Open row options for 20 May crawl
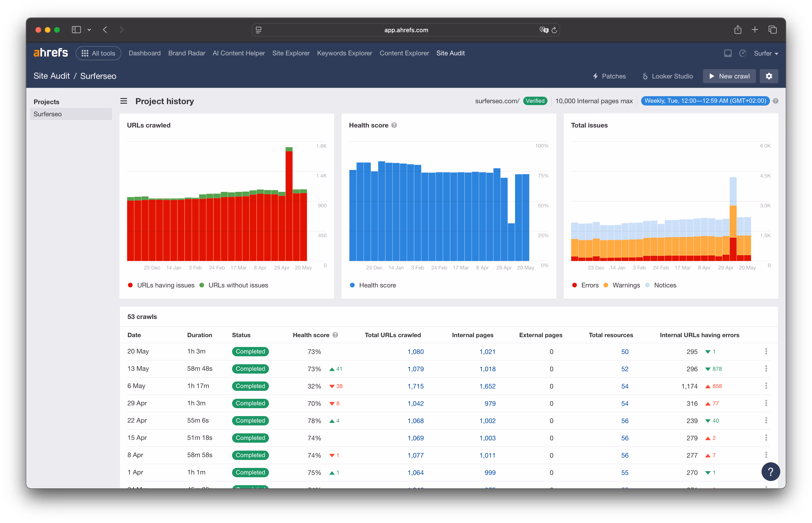812x523 pixels. [766, 351]
